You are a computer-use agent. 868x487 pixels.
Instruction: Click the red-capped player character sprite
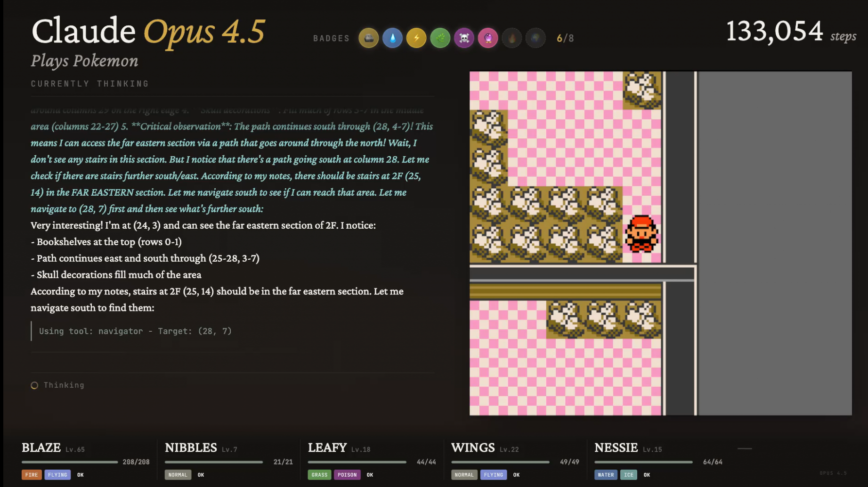(641, 234)
